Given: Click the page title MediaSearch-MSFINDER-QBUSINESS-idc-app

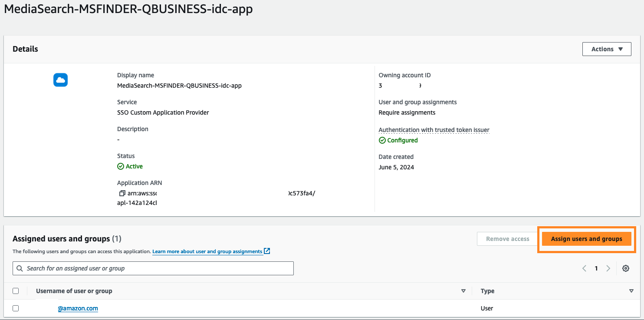Looking at the screenshot, I should (128, 9).
